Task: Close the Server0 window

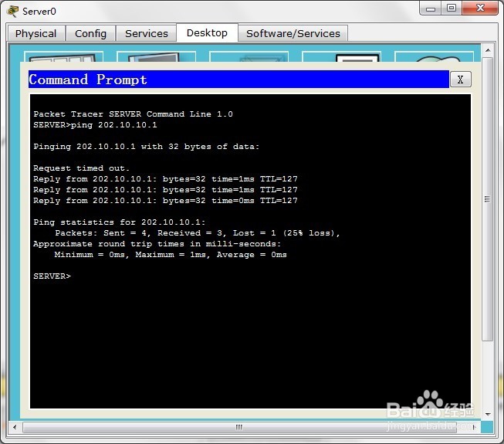Action: tap(480, 8)
